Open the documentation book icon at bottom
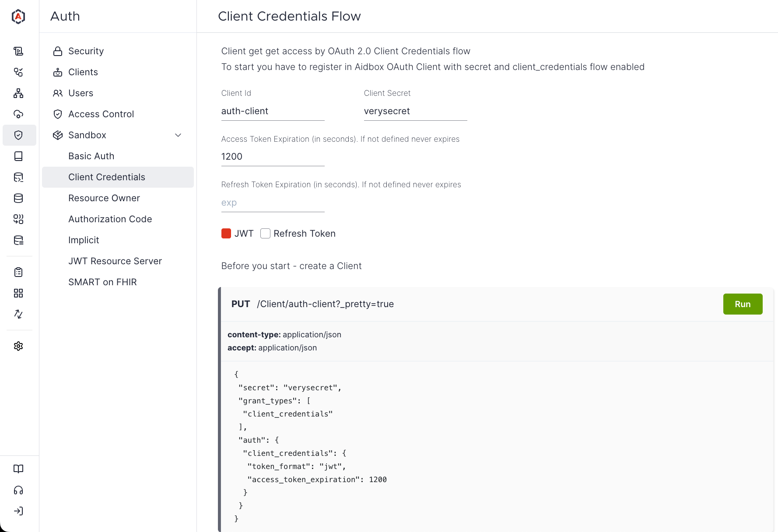This screenshot has width=778, height=532. pos(18,469)
